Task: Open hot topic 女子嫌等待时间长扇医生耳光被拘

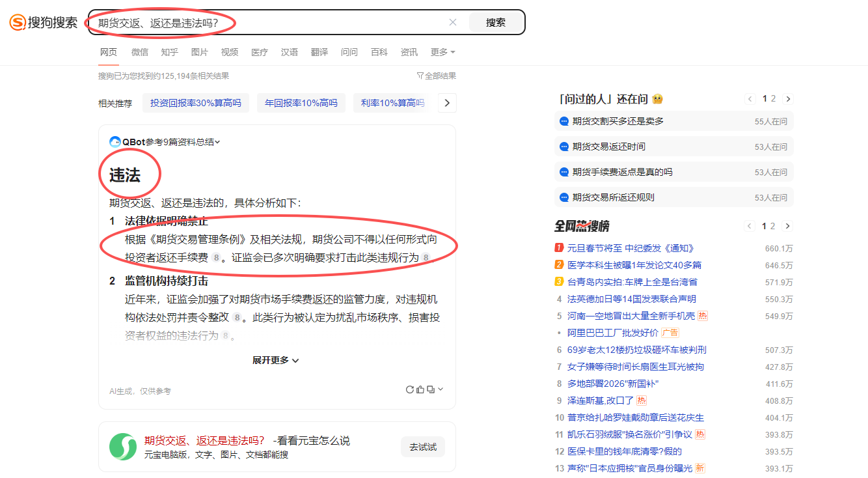Action: coord(636,367)
